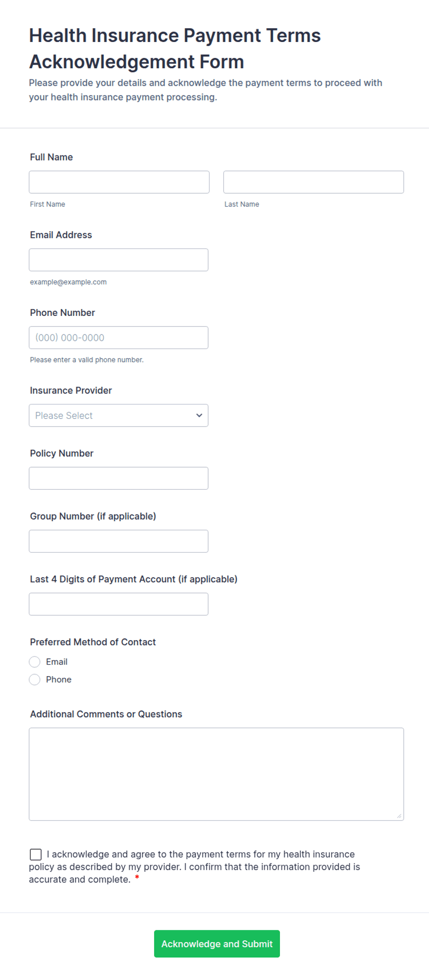Click the Policy Number input field
This screenshot has height=980, width=429.
point(119,478)
